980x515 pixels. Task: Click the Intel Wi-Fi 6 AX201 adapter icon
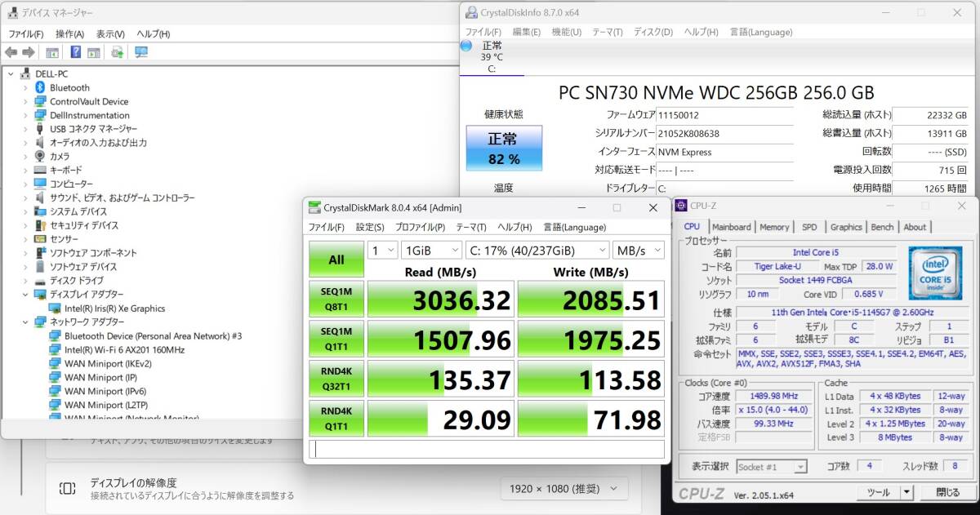pos(55,349)
